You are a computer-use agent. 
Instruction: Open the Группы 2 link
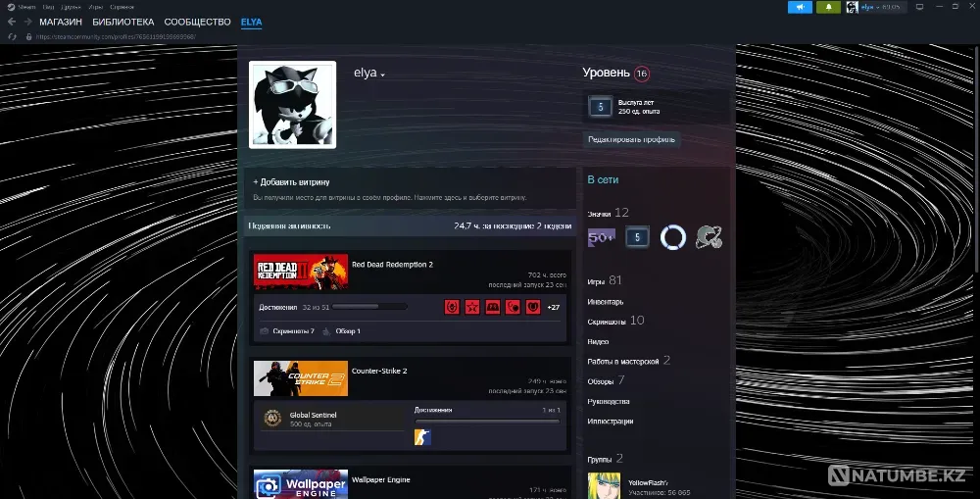pyautogui.click(x=605, y=459)
